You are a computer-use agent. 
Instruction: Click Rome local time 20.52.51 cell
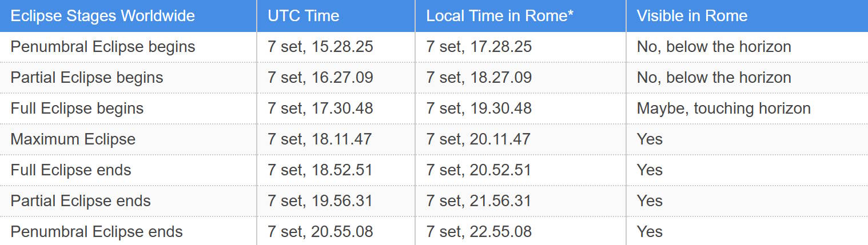click(x=479, y=170)
